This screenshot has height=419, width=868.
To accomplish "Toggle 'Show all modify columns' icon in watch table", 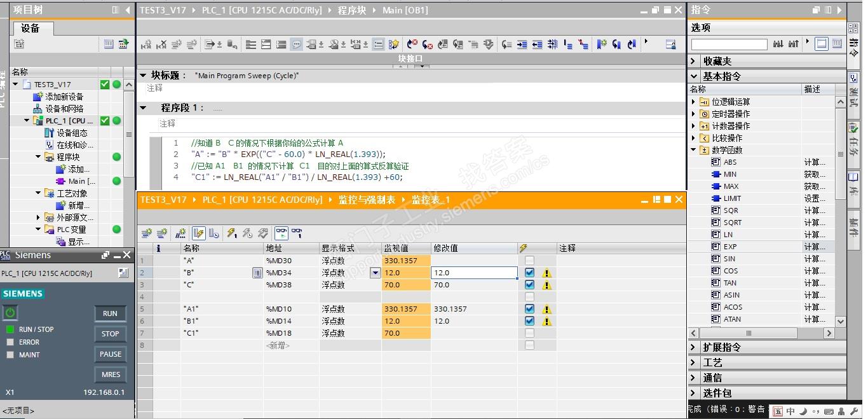I will coord(198,233).
